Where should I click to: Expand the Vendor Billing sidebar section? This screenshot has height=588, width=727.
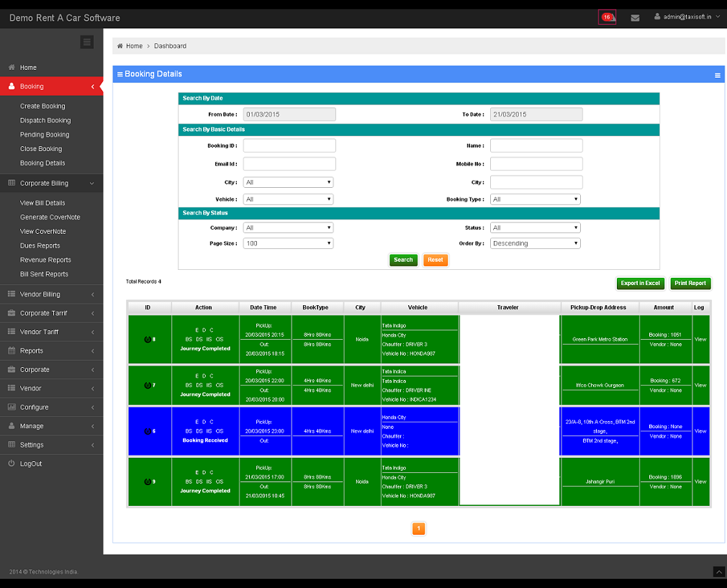(x=50, y=294)
